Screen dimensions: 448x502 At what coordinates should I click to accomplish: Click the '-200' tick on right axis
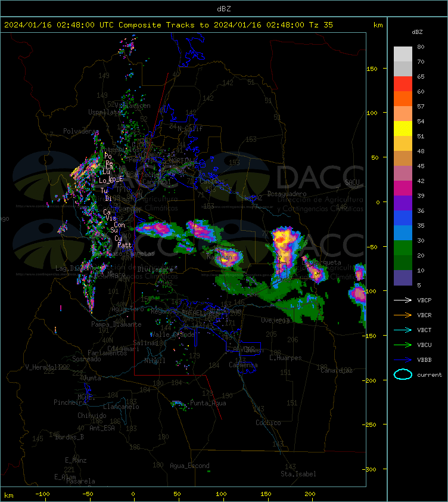click(x=370, y=380)
